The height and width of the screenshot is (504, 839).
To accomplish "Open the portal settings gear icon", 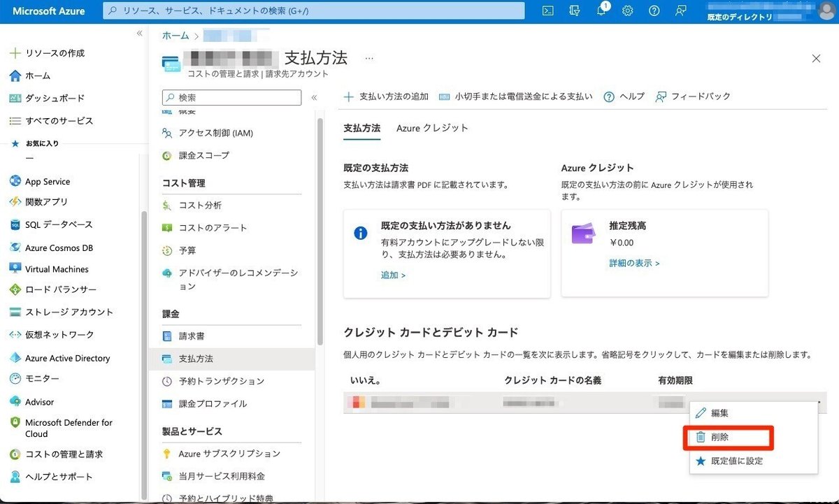I will pyautogui.click(x=628, y=10).
